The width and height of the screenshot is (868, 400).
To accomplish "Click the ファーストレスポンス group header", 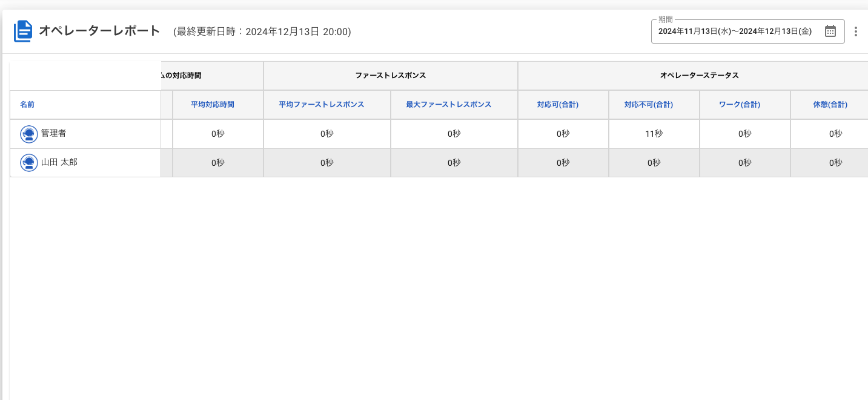I will click(391, 75).
